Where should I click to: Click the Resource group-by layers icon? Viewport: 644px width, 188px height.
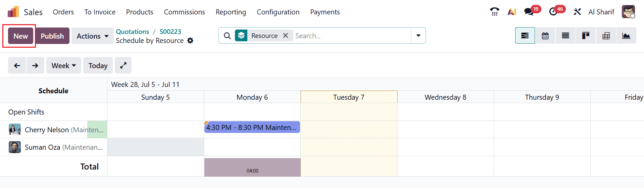pyautogui.click(x=241, y=36)
